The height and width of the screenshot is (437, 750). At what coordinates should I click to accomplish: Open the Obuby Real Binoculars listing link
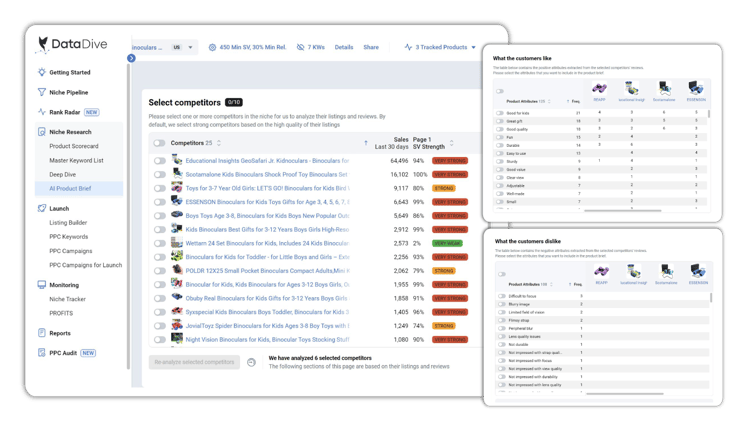point(267,298)
